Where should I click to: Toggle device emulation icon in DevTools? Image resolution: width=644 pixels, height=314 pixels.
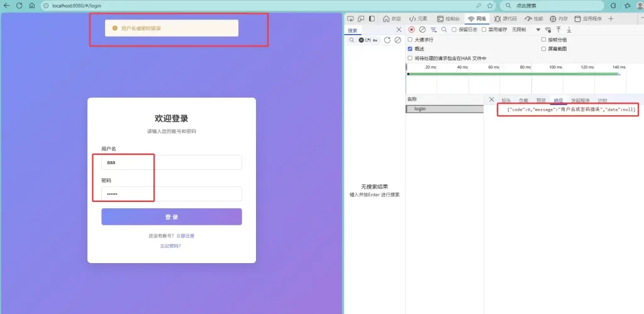(x=361, y=19)
